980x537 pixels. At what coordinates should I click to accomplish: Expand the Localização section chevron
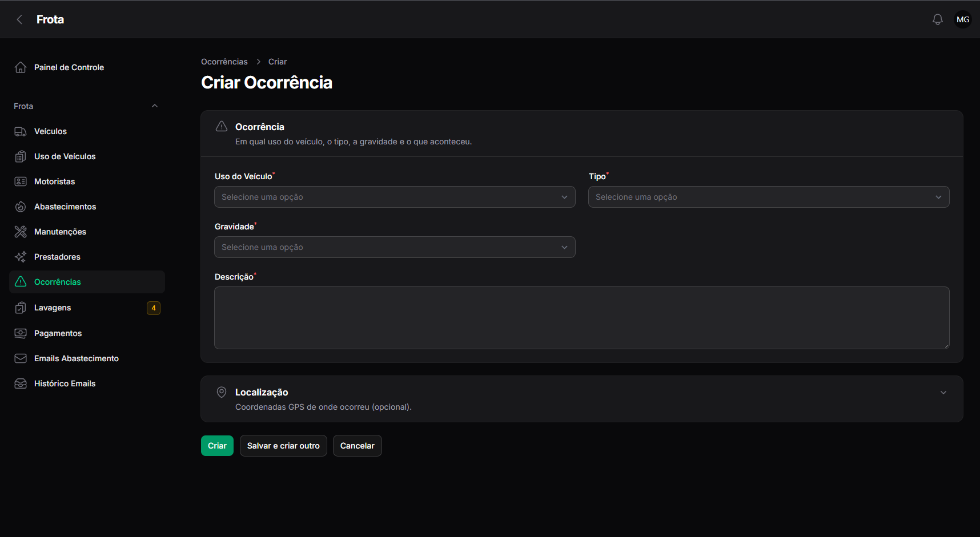click(x=943, y=393)
